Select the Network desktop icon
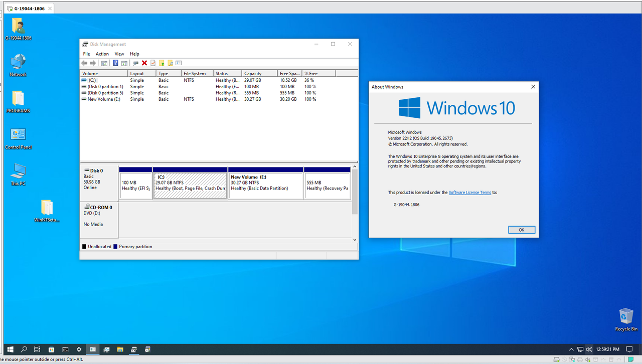Screen dimensions: 642x364 point(18,66)
